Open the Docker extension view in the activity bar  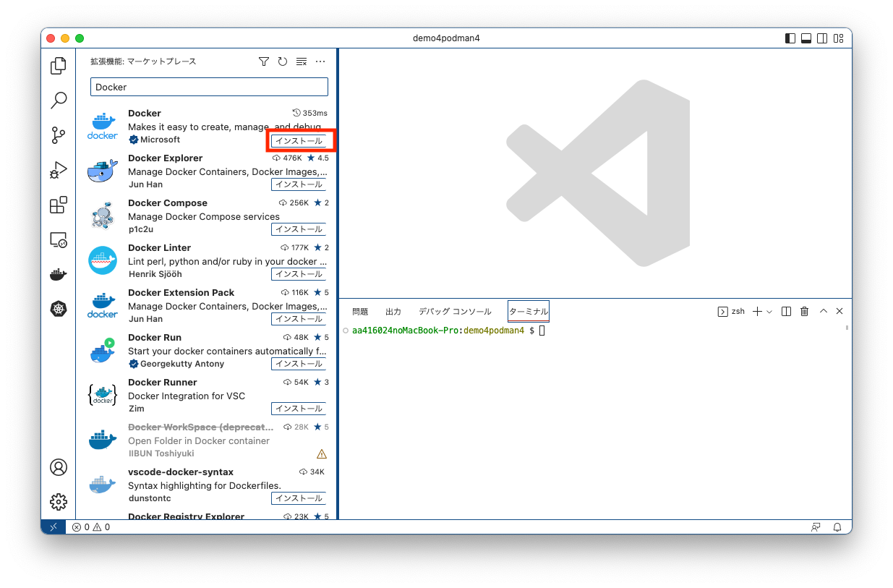point(59,273)
